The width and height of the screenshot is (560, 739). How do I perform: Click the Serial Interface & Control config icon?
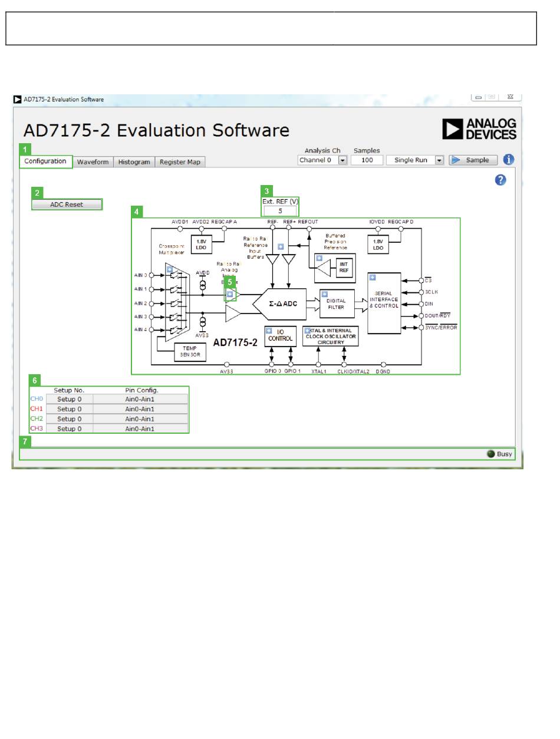(x=372, y=278)
